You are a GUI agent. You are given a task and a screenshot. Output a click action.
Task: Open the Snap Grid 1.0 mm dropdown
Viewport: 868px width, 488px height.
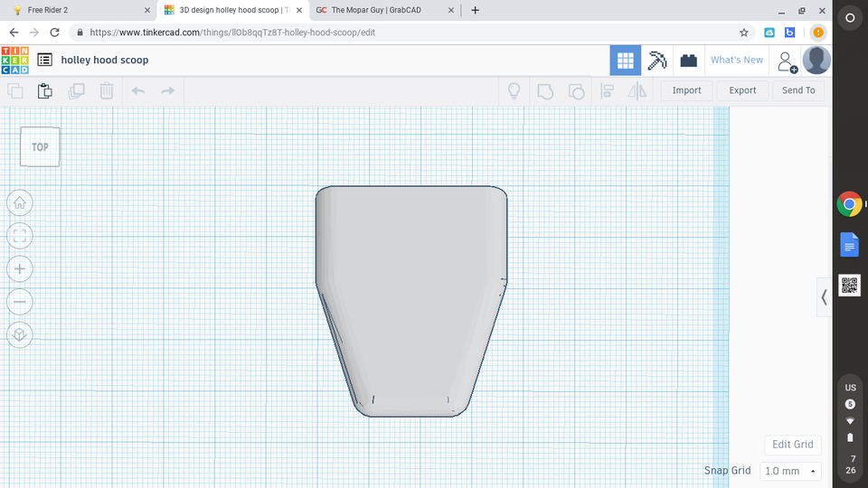point(790,471)
